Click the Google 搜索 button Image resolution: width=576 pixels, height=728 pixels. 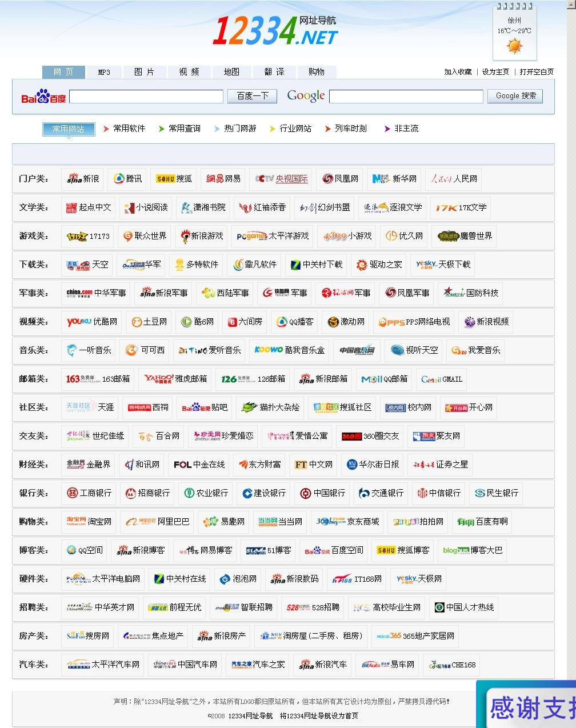515,96
